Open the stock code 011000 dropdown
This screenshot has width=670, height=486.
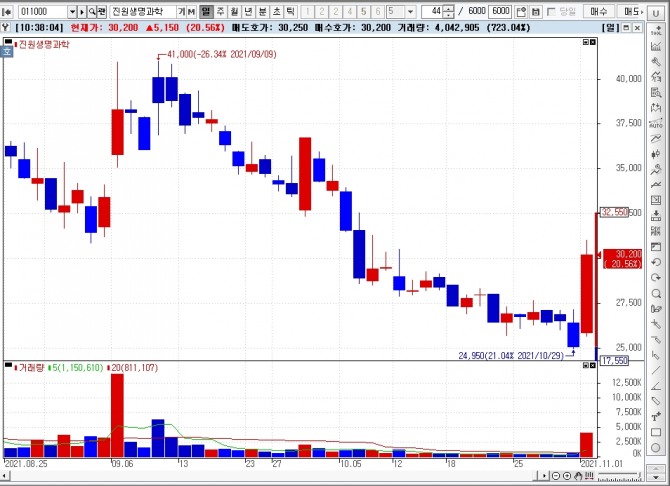click(x=72, y=12)
